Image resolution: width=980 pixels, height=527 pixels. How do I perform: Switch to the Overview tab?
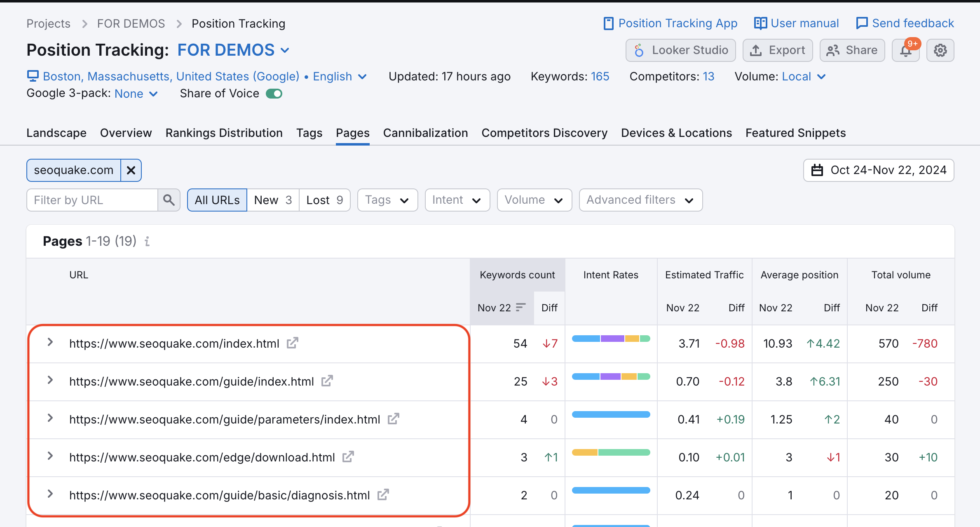[126, 133]
